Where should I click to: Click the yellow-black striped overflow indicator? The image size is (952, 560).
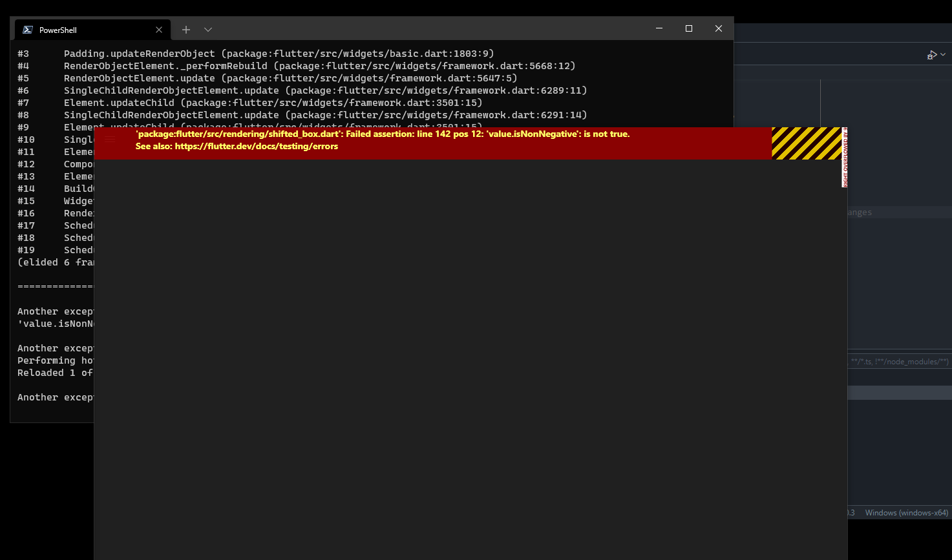(x=807, y=143)
